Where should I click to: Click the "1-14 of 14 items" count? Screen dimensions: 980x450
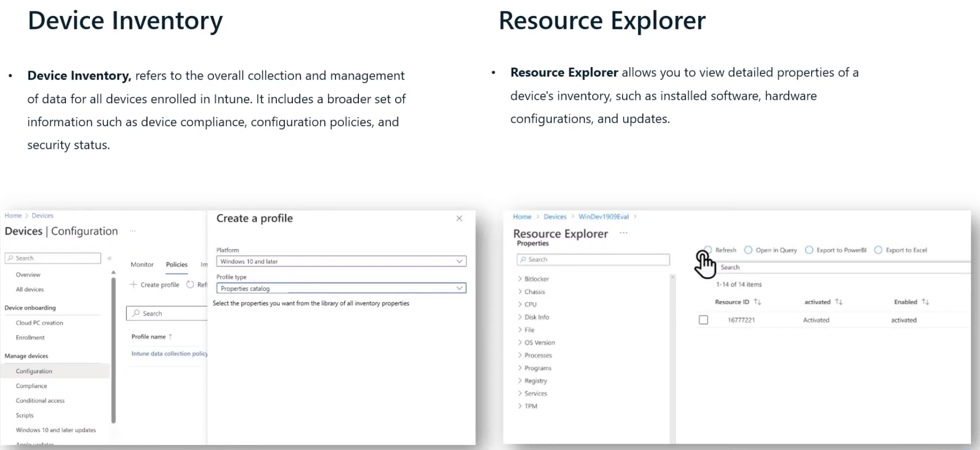click(739, 285)
